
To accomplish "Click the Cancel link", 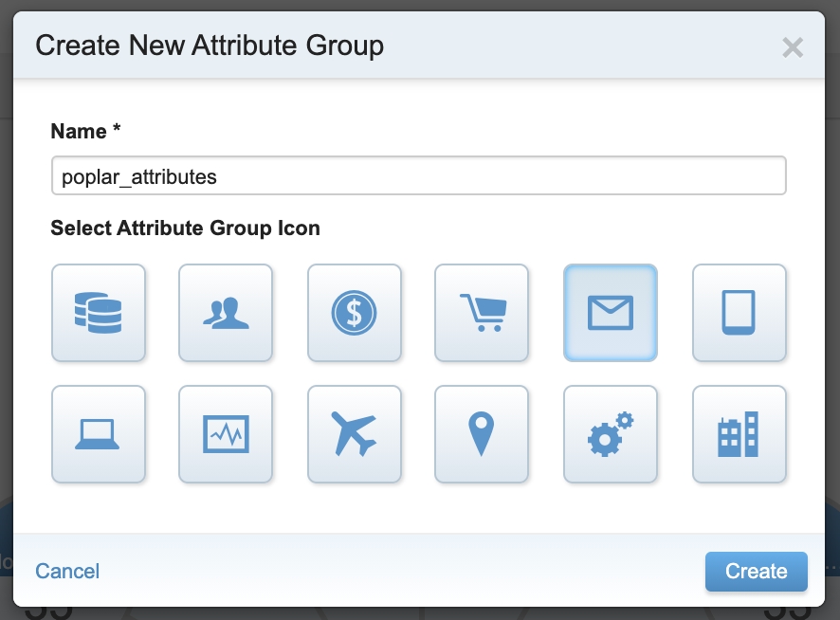I will click(67, 571).
